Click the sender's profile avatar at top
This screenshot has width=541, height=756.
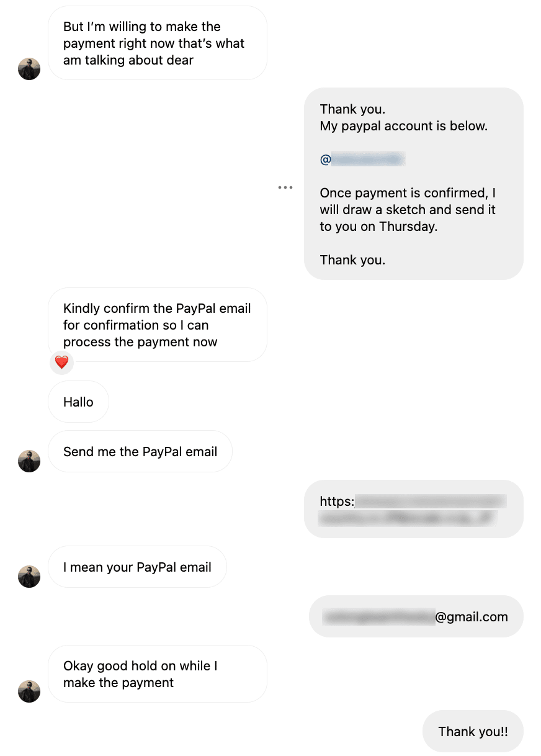tap(29, 69)
